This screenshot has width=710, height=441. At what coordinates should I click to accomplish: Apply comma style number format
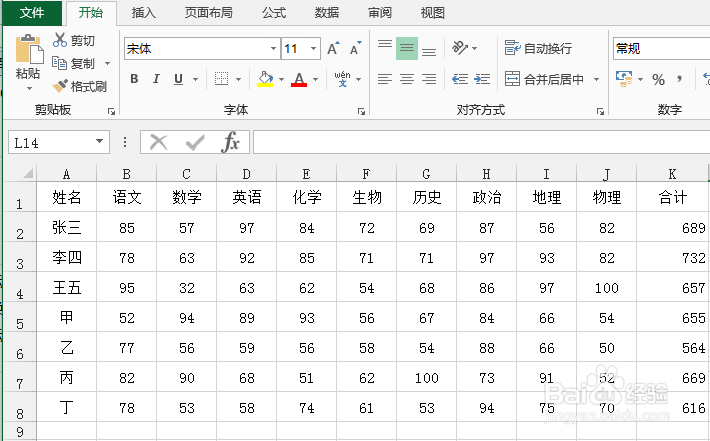[x=679, y=80]
